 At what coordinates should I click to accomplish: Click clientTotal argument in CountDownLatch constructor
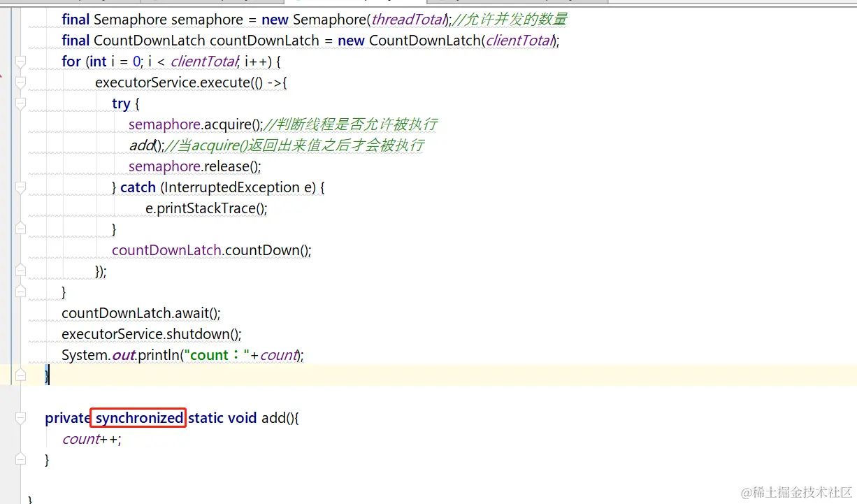[x=519, y=41]
